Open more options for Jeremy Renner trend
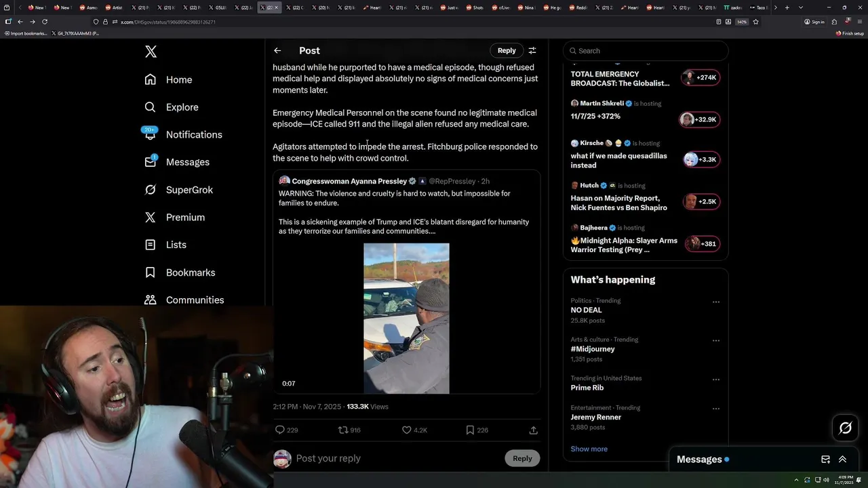Image resolution: width=868 pixels, height=488 pixels. [715, 409]
